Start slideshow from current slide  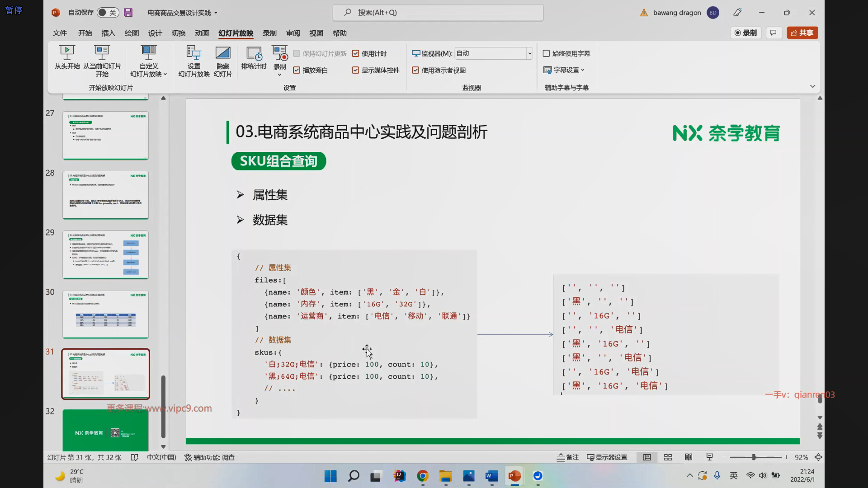pyautogui.click(x=102, y=53)
